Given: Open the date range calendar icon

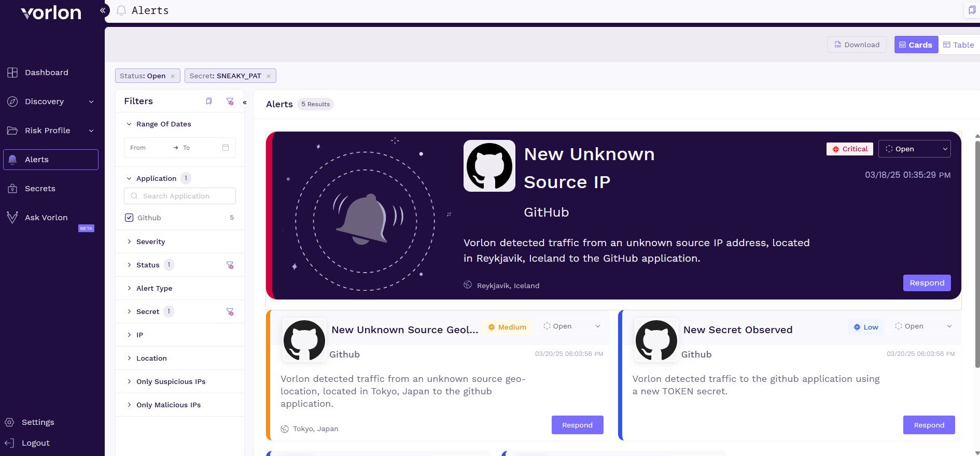Looking at the screenshot, I should (226, 148).
